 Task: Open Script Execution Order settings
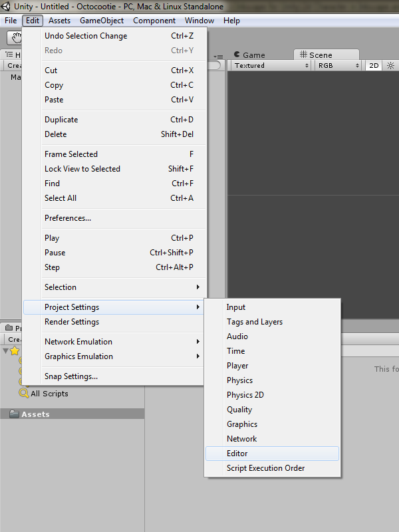pos(265,468)
